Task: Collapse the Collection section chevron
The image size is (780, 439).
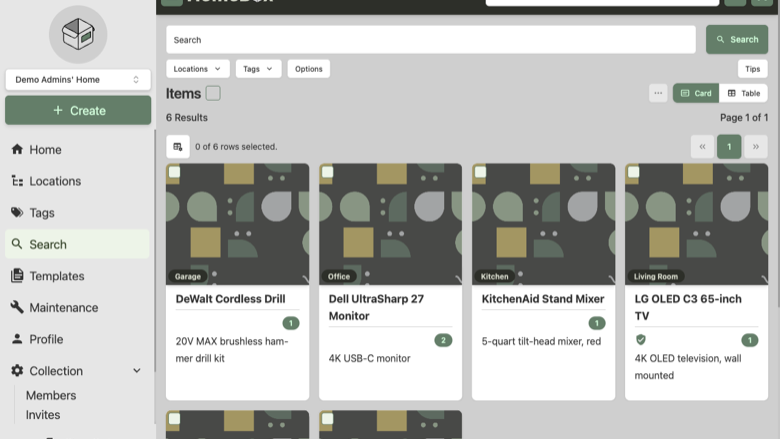Action: point(137,371)
